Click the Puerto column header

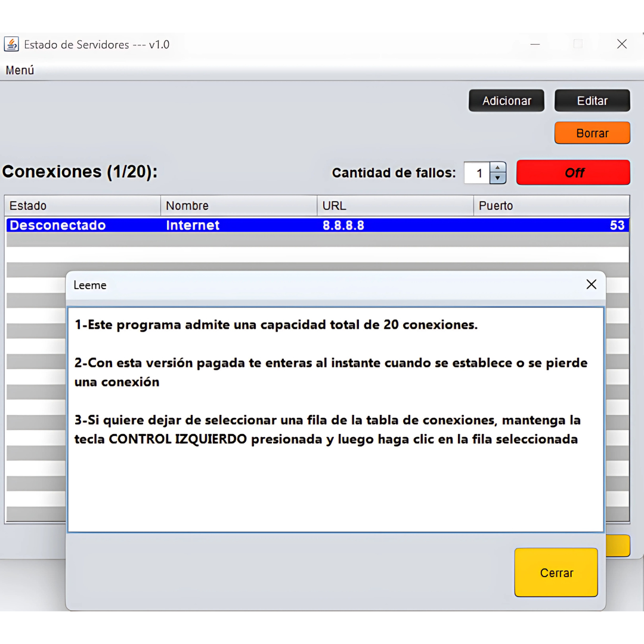click(x=552, y=205)
